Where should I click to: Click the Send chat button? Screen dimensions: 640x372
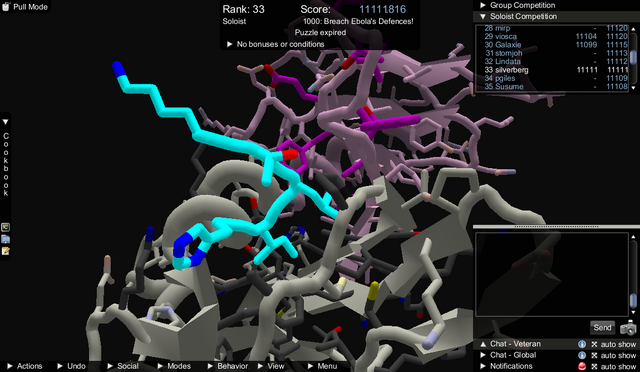click(602, 327)
